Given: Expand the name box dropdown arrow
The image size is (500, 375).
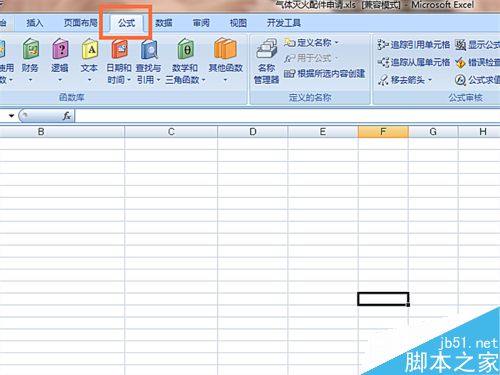Looking at the screenshot, I should pos(12,116).
